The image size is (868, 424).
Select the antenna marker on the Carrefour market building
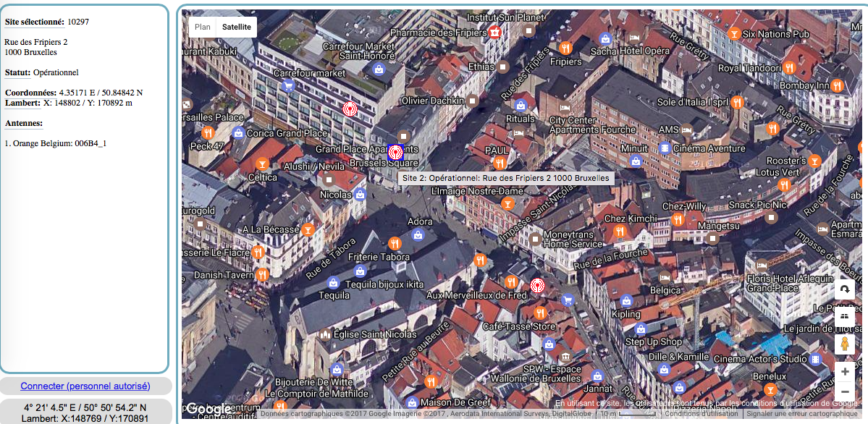350,109
